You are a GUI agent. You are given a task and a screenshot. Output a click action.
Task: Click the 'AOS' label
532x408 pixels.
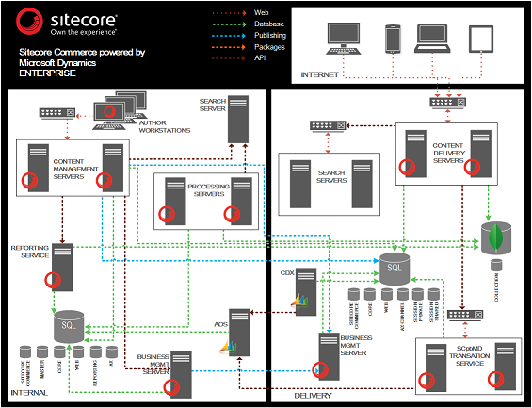220,324
